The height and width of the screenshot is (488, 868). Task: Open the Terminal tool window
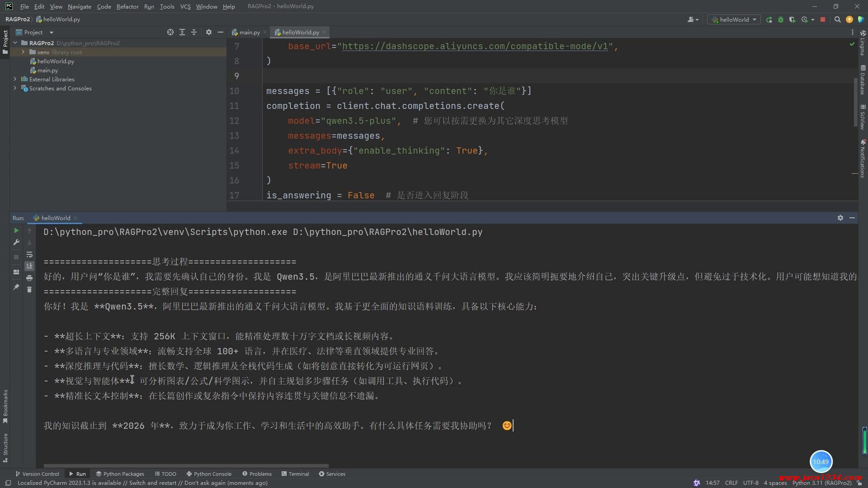point(295,474)
